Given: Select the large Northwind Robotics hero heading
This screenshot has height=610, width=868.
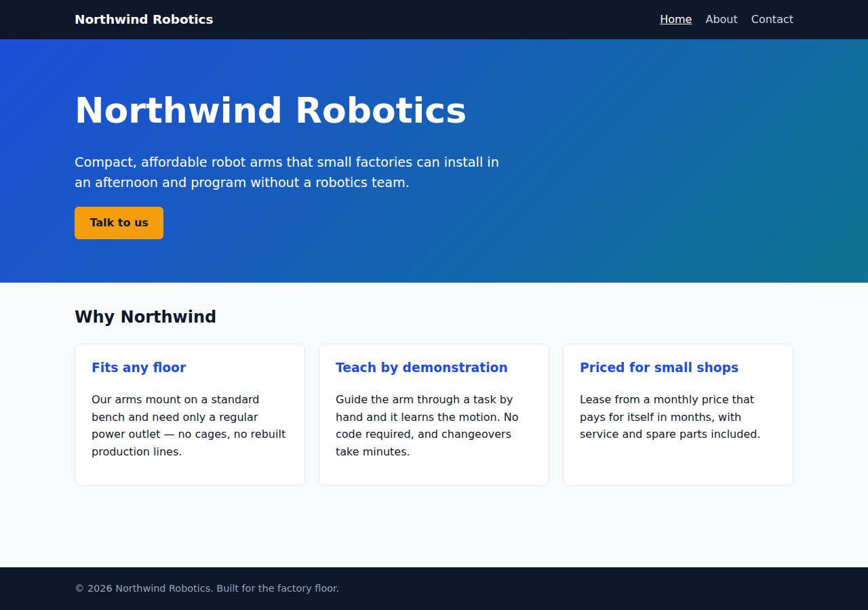Looking at the screenshot, I should (x=271, y=110).
